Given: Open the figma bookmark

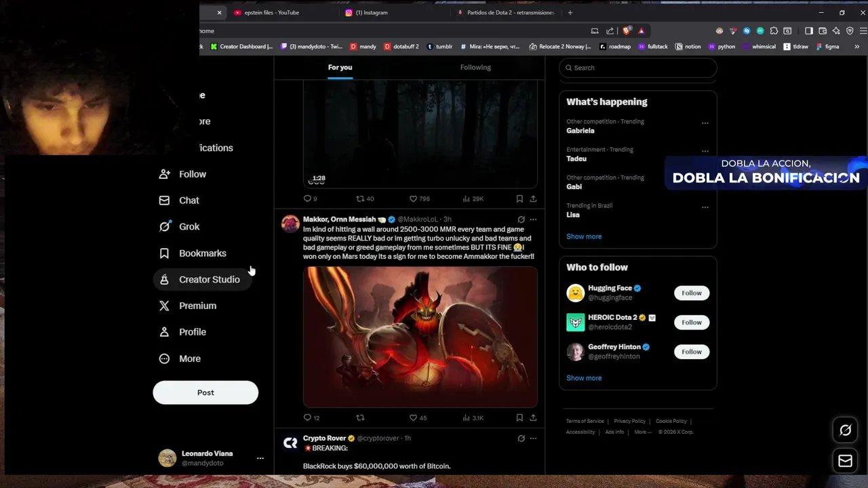Looking at the screenshot, I should [x=827, y=47].
